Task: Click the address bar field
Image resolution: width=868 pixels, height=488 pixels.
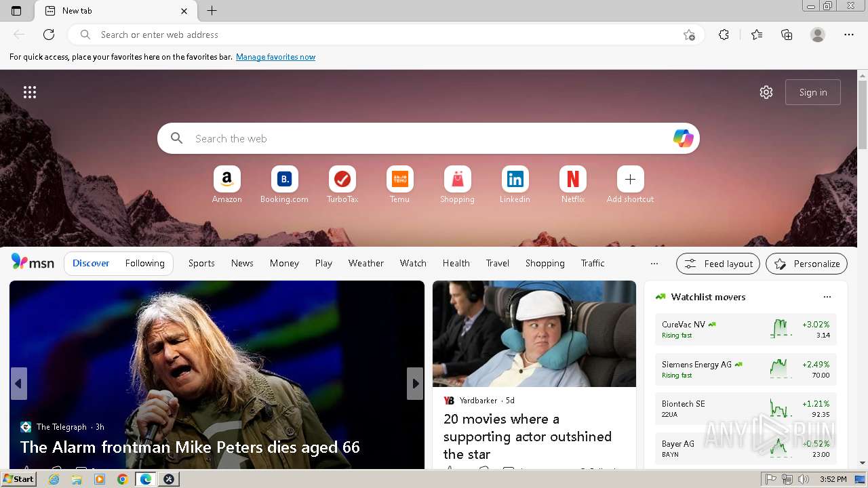Action: (x=387, y=35)
